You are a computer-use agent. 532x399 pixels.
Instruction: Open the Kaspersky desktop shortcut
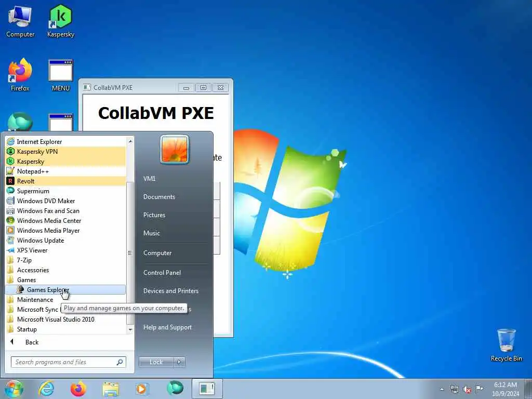point(61,22)
